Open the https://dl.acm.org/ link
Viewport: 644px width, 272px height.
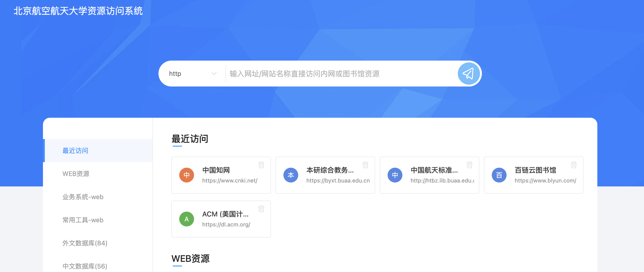click(x=226, y=225)
